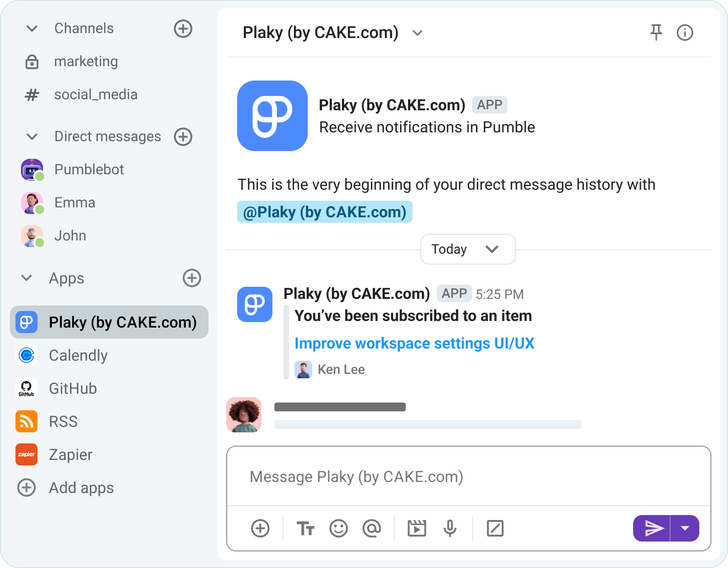Click the Add apps plus circle icon
Screen dimensions: 728x568
tap(26, 487)
